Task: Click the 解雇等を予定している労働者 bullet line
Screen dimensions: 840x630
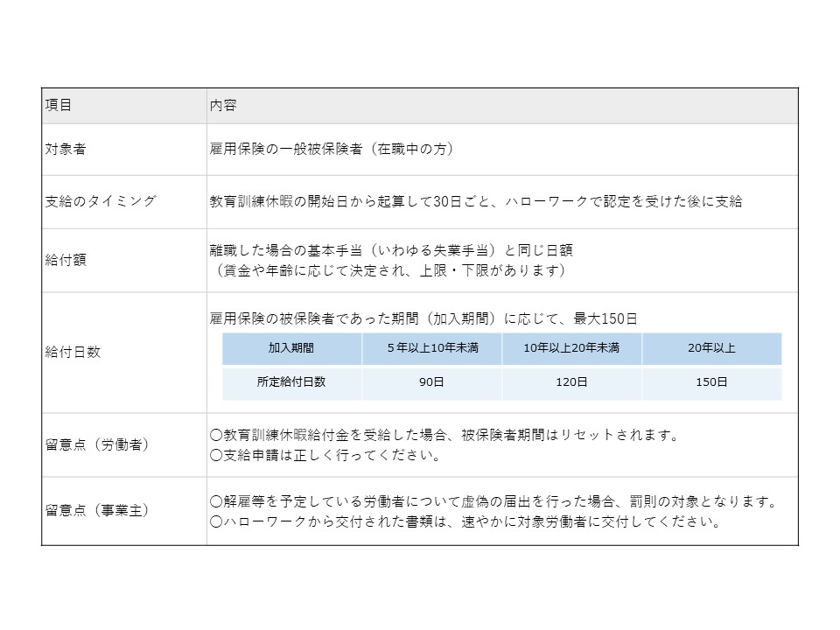Action: pos(494,502)
